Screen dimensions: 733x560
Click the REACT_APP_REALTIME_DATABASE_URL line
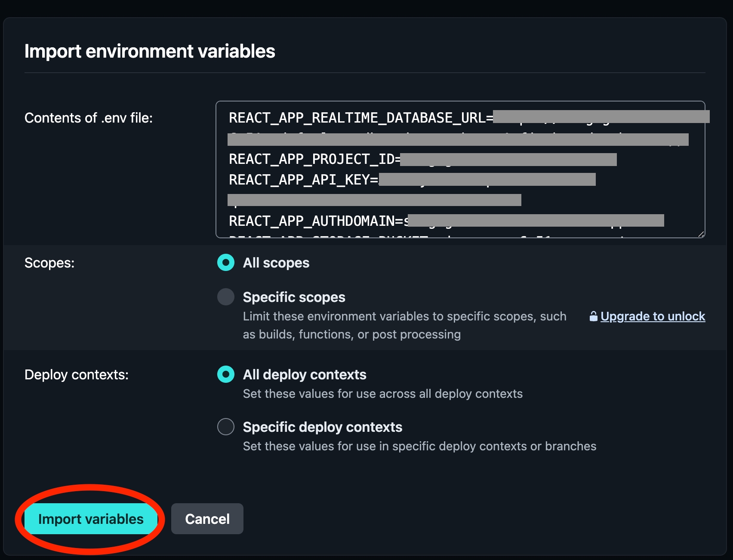[360, 118]
